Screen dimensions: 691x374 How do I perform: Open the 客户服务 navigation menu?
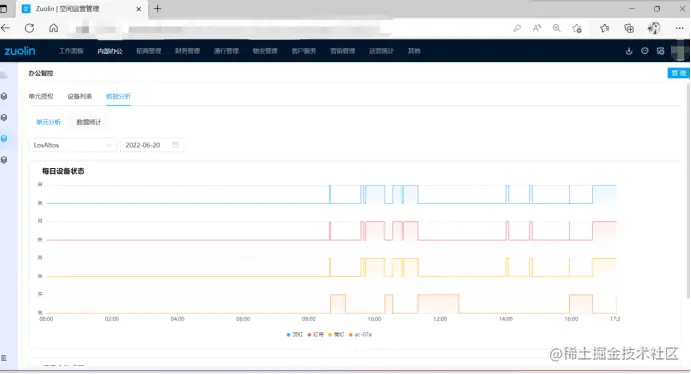point(304,51)
